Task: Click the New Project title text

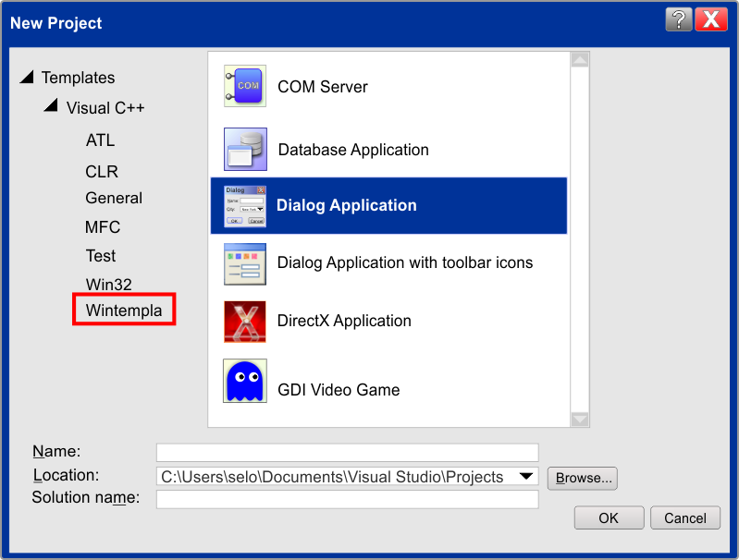Action: tap(56, 22)
